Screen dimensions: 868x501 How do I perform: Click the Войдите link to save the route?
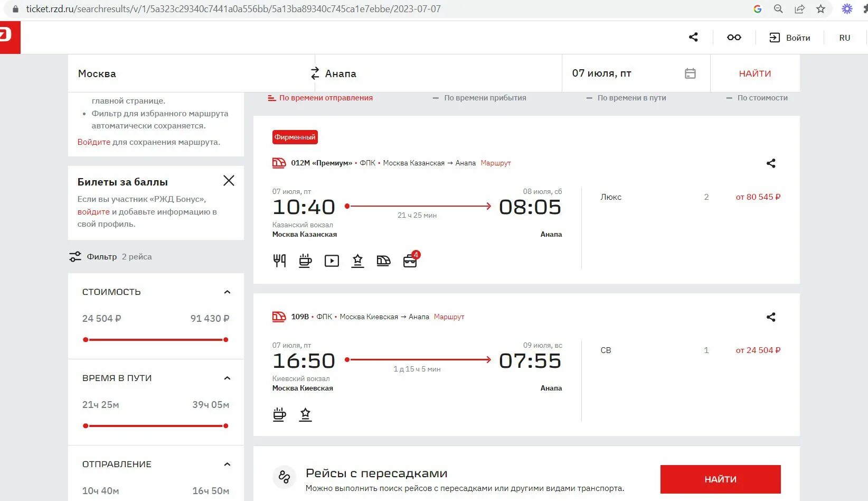point(94,142)
